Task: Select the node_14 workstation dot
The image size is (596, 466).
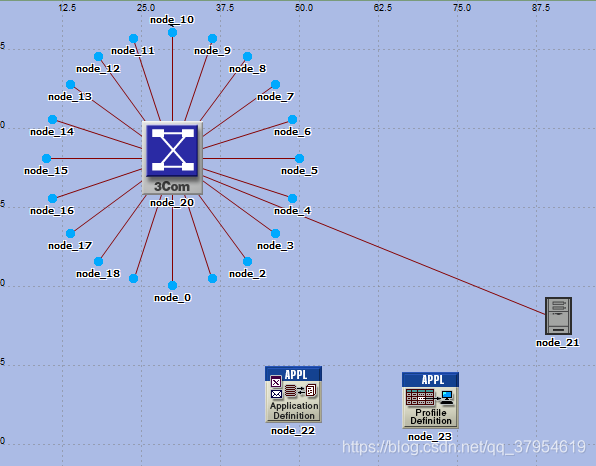Action: click(52, 120)
